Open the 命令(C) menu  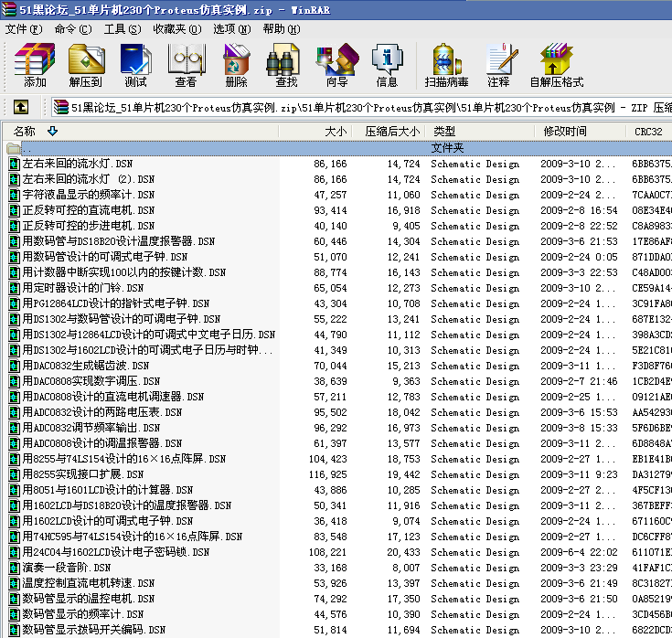(73, 29)
